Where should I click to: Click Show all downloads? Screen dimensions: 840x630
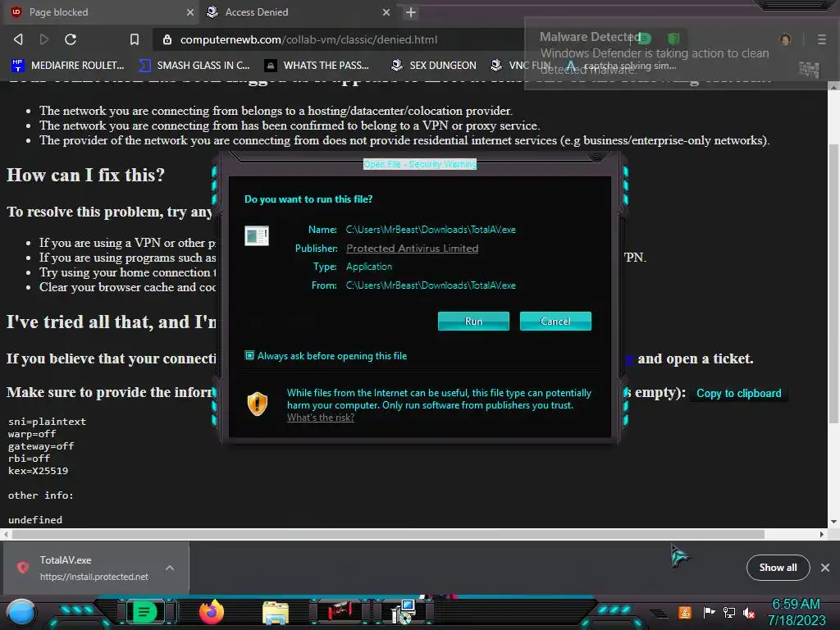click(x=778, y=568)
